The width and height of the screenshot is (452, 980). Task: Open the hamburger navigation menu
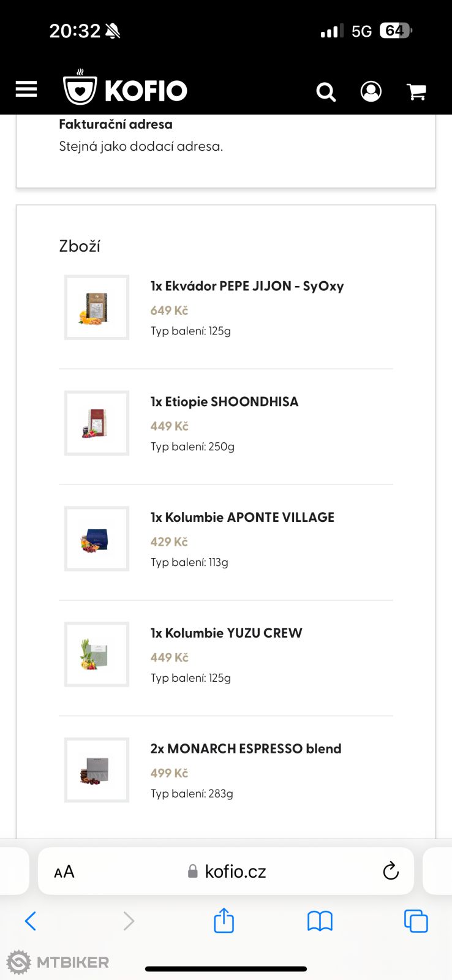pyautogui.click(x=26, y=90)
